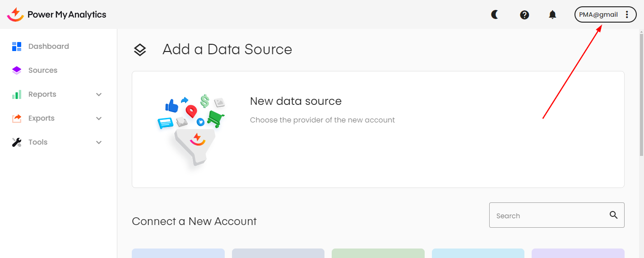The width and height of the screenshot is (644, 258).
Task: Click the Dashboard grid icon
Action: [x=17, y=46]
